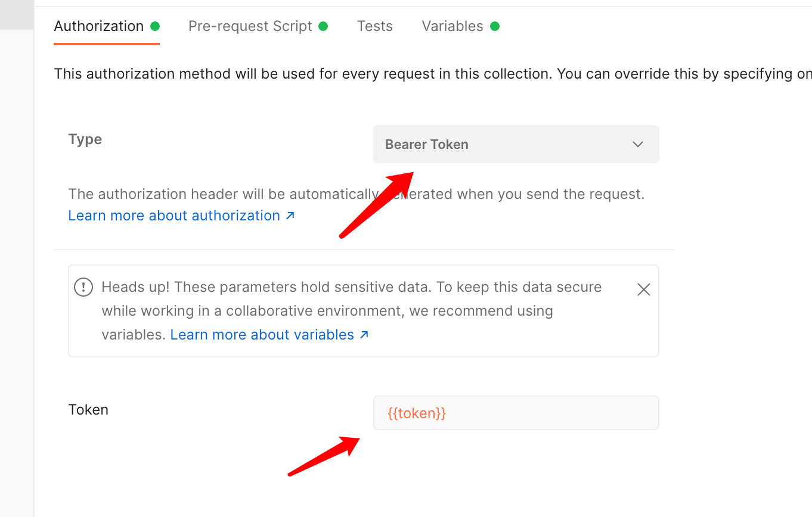Click the Token field label
Viewport: 812px width, 517px height.
tap(88, 410)
